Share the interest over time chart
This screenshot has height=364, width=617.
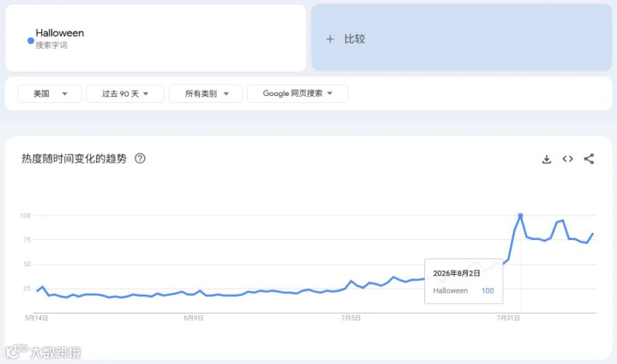tap(589, 159)
